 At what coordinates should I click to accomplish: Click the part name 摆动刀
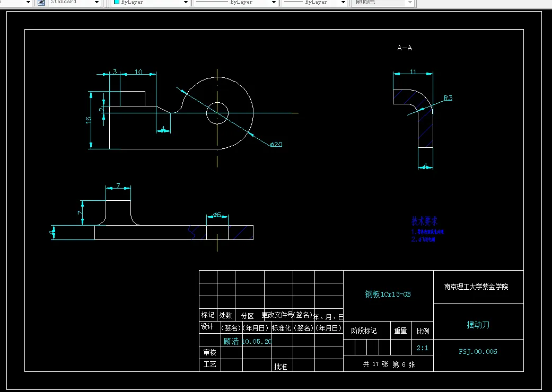coord(478,325)
